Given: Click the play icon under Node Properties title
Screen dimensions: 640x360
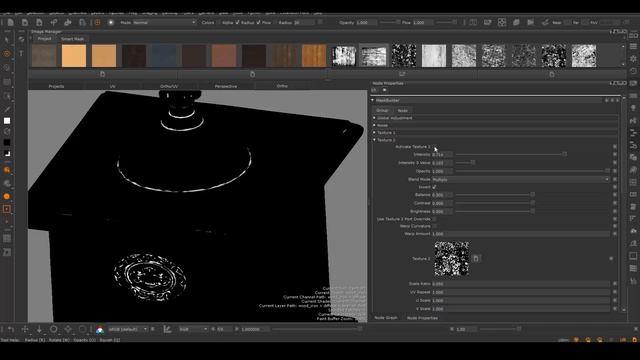Looking at the screenshot, I should pos(384,90).
